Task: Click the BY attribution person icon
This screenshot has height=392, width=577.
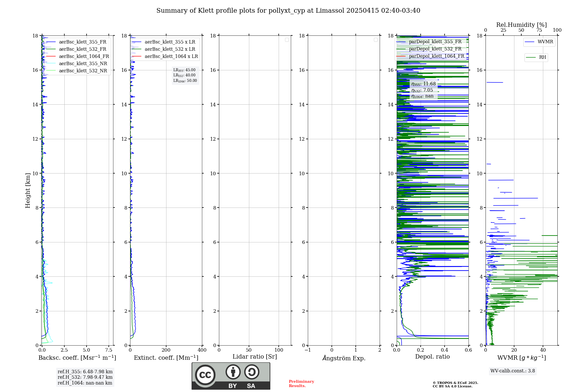Action: (x=233, y=372)
